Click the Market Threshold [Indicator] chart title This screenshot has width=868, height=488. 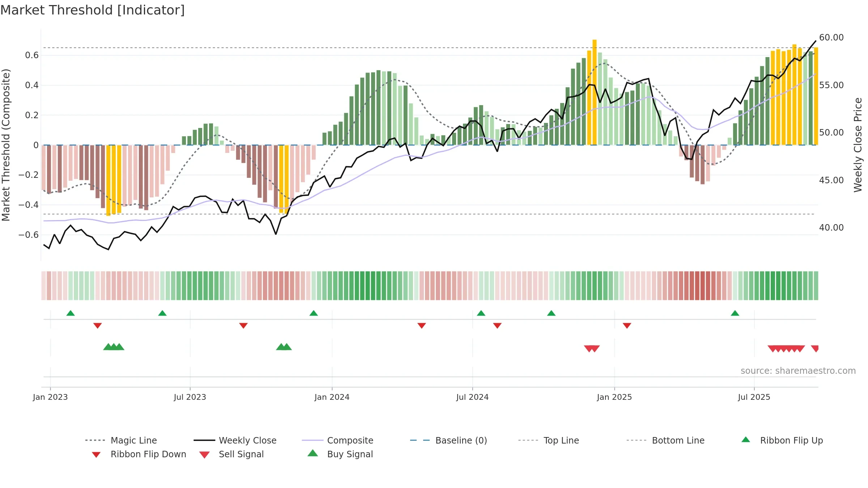point(93,10)
